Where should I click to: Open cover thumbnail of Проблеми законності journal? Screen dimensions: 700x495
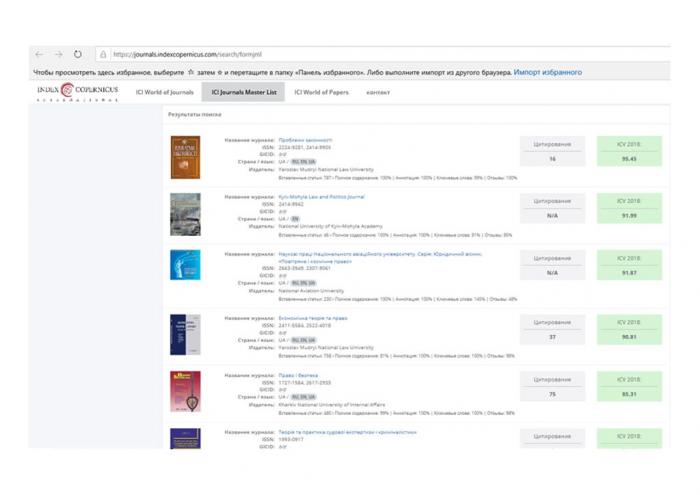(x=185, y=158)
